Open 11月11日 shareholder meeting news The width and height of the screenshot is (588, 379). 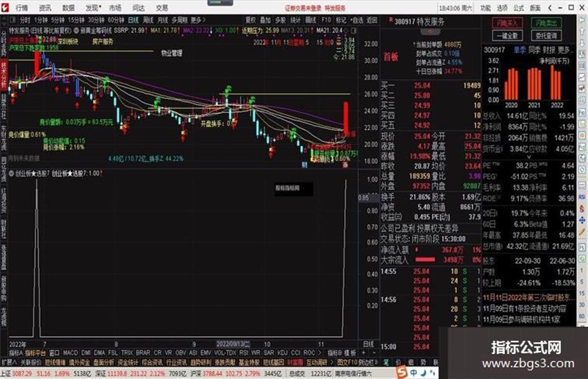coord(528,297)
